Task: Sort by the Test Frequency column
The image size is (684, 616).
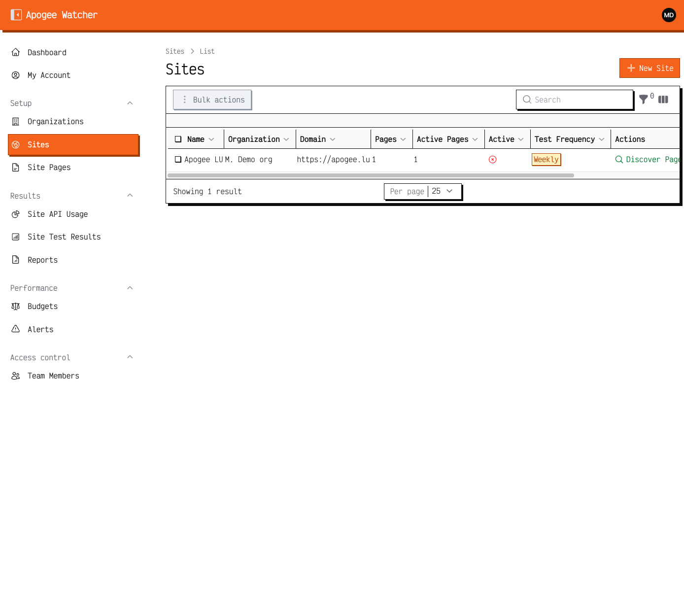Action: [570, 139]
